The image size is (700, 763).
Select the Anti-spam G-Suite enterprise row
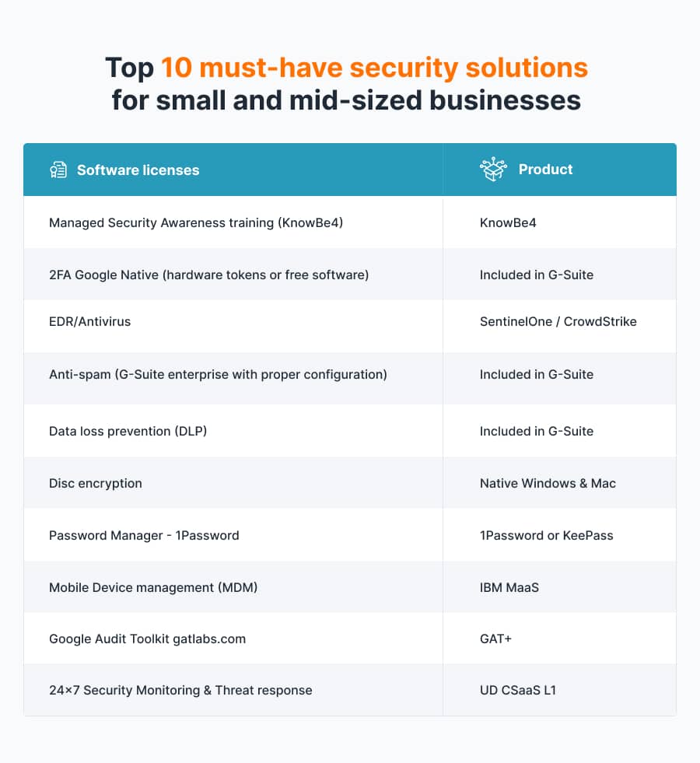point(218,374)
